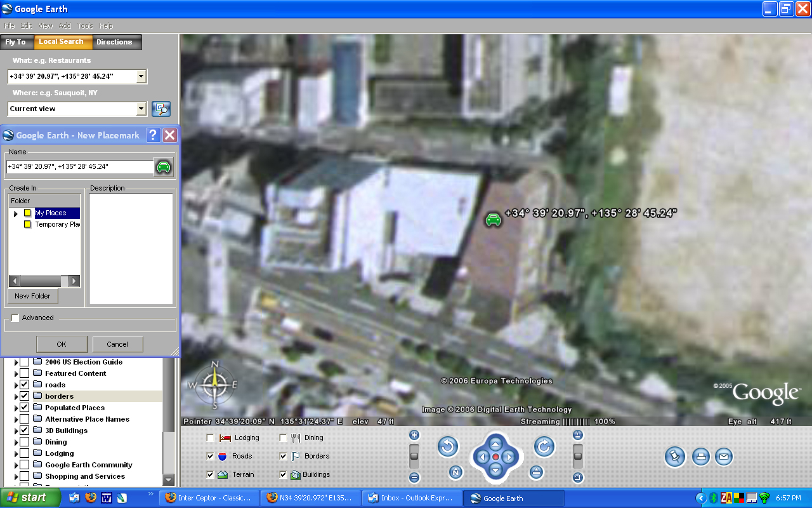The width and height of the screenshot is (812, 508).
Task: Click the reset tilt button
Action: pos(537,472)
